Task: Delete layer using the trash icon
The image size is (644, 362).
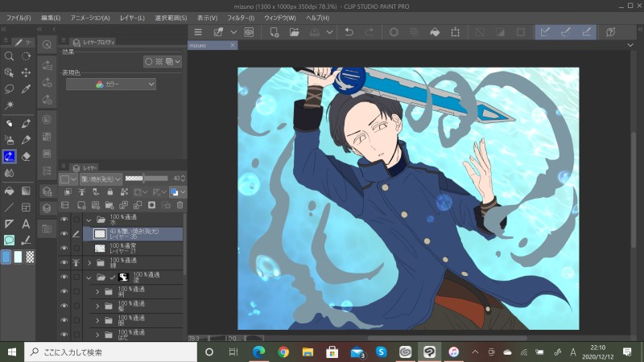Action: [180, 206]
